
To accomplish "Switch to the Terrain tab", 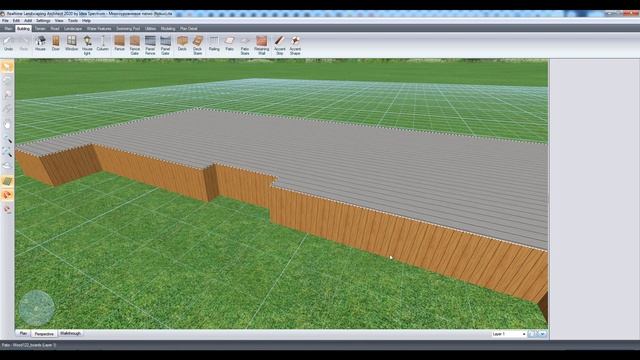I will click(40, 29).
